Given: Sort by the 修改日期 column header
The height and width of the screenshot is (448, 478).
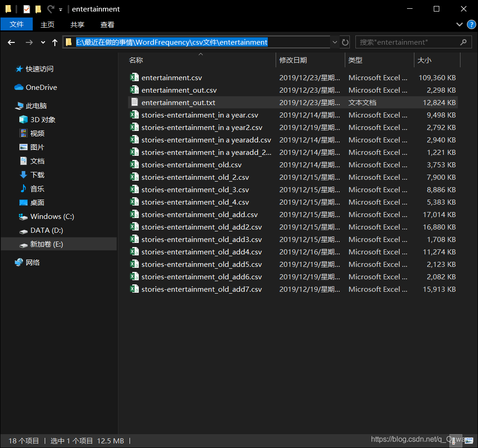Looking at the screenshot, I should [x=310, y=60].
